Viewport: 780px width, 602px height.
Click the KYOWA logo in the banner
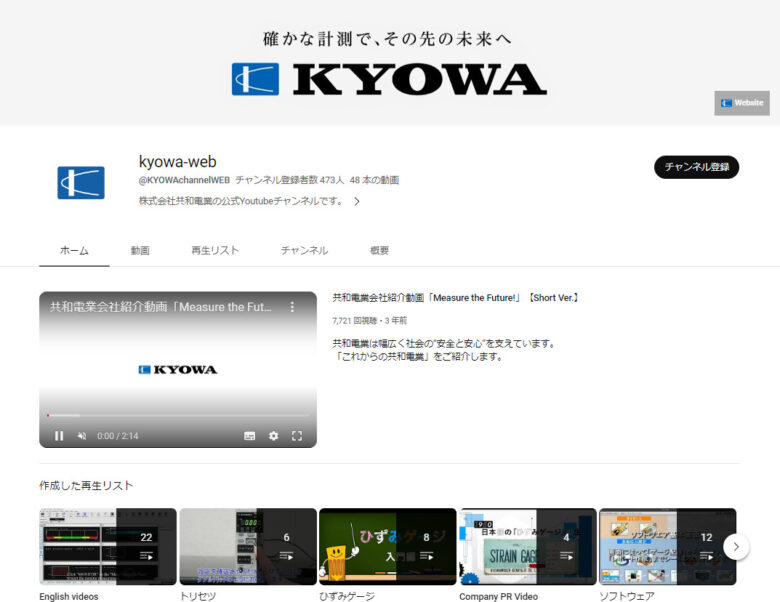(x=389, y=79)
